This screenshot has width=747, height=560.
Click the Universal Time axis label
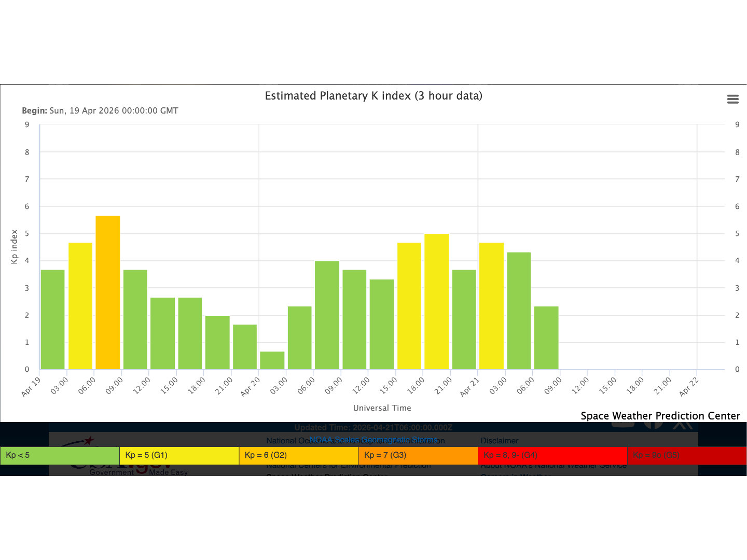(x=382, y=408)
